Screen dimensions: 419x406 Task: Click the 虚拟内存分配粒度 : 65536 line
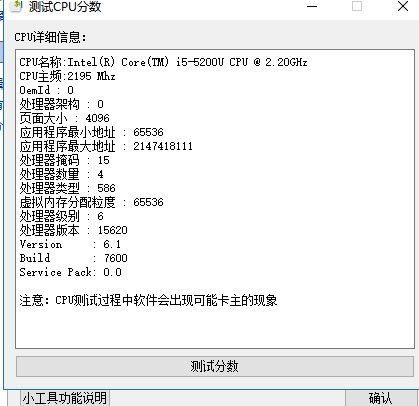91,202
